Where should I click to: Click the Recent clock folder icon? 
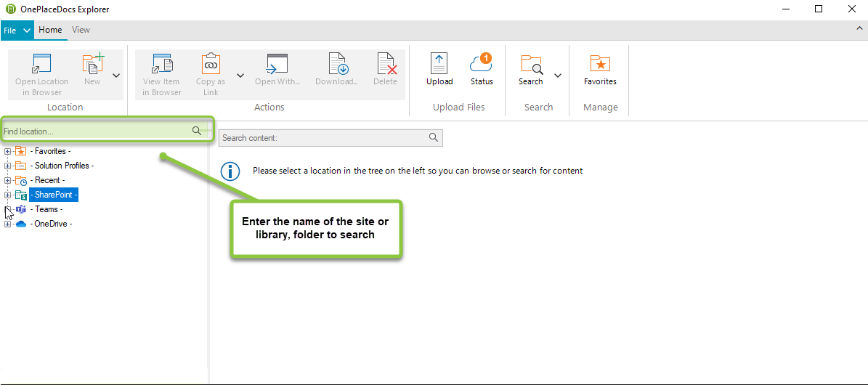[x=21, y=180]
